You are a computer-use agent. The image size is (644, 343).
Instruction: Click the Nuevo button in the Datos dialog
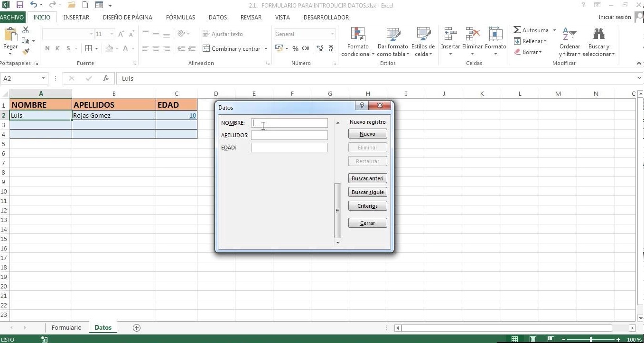tap(367, 133)
